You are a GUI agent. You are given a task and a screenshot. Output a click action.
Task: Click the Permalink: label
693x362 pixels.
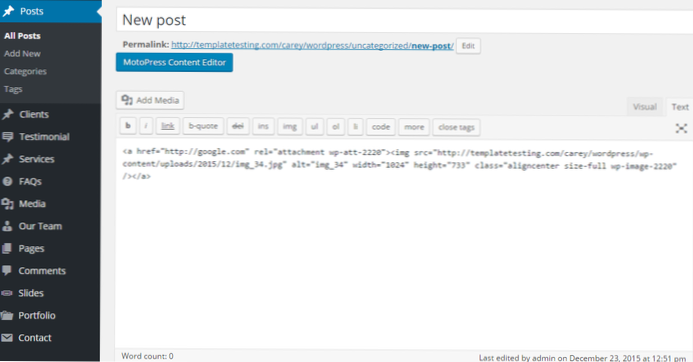click(146, 45)
